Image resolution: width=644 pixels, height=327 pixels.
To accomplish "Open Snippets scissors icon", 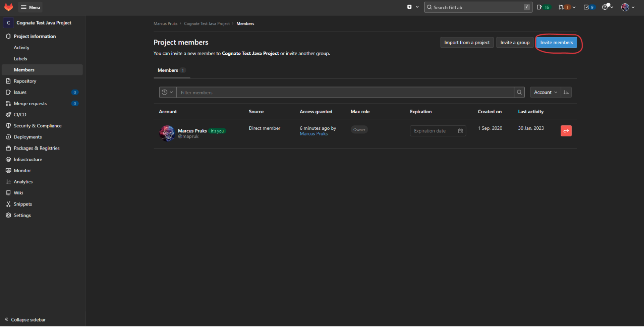I will 8,204.
